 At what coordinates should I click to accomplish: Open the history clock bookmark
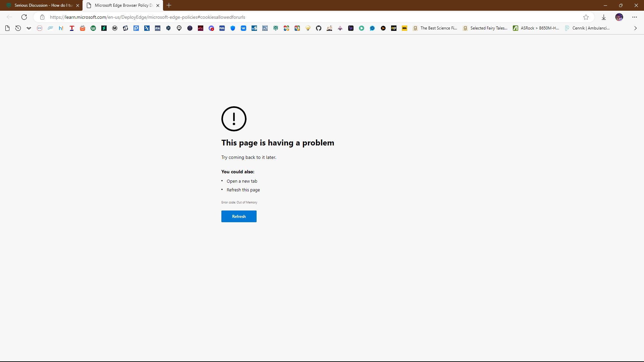[x=18, y=28]
